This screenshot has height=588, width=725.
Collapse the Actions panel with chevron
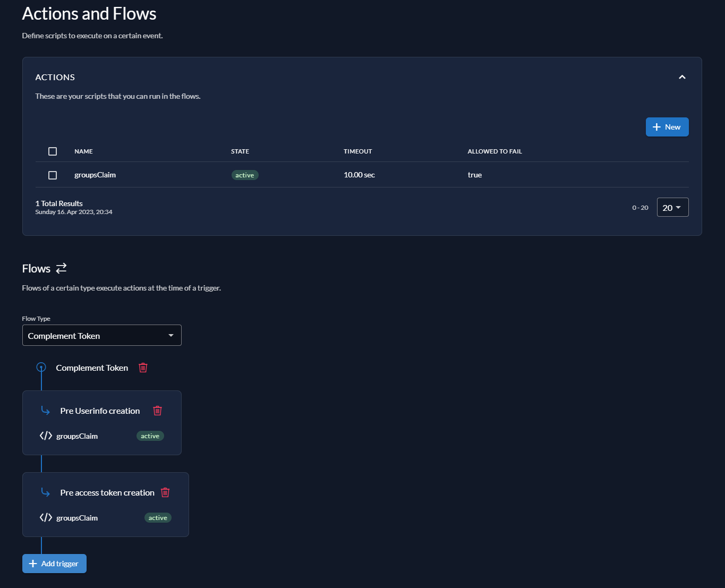(x=682, y=77)
